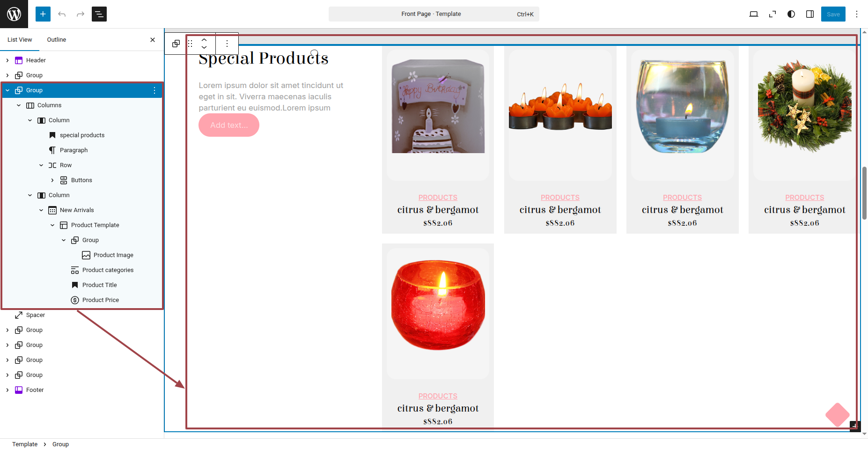Click the red candle product thumbnail
The width and height of the screenshot is (868, 450).
438,305
